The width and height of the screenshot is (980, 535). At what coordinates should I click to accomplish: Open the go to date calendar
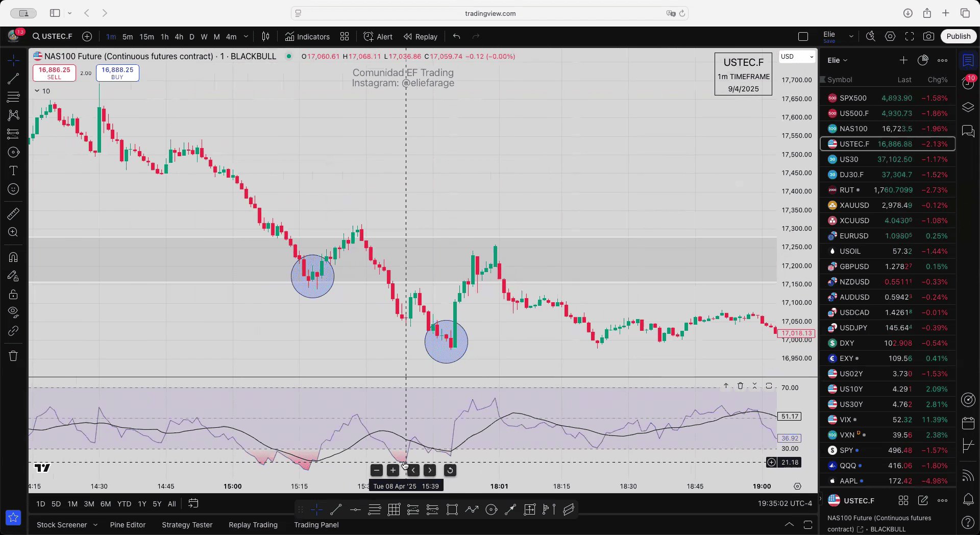click(193, 504)
